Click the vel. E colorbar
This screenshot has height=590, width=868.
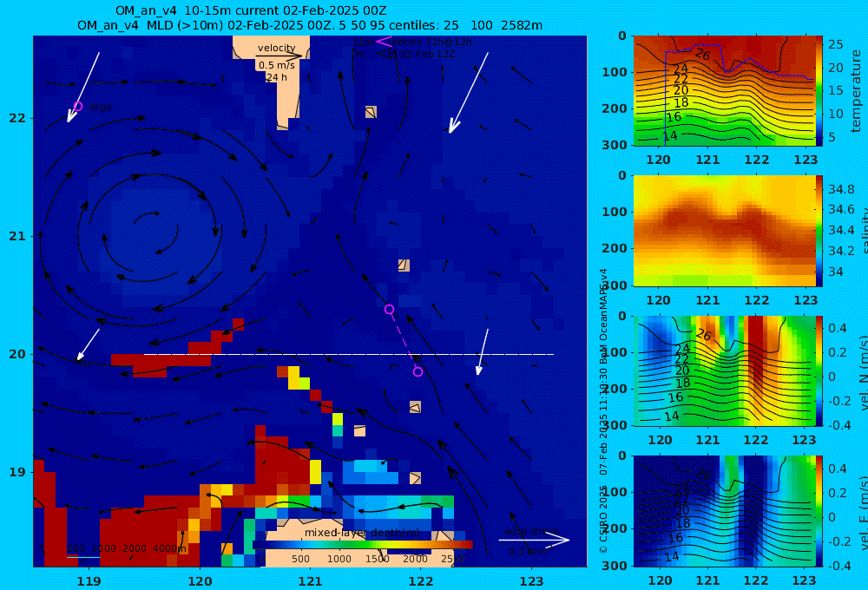click(x=819, y=511)
